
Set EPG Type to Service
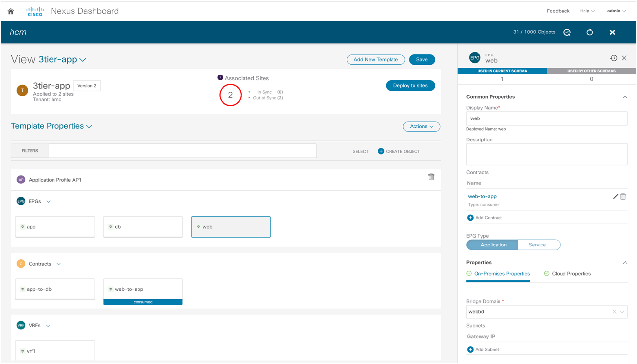(x=539, y=245)
